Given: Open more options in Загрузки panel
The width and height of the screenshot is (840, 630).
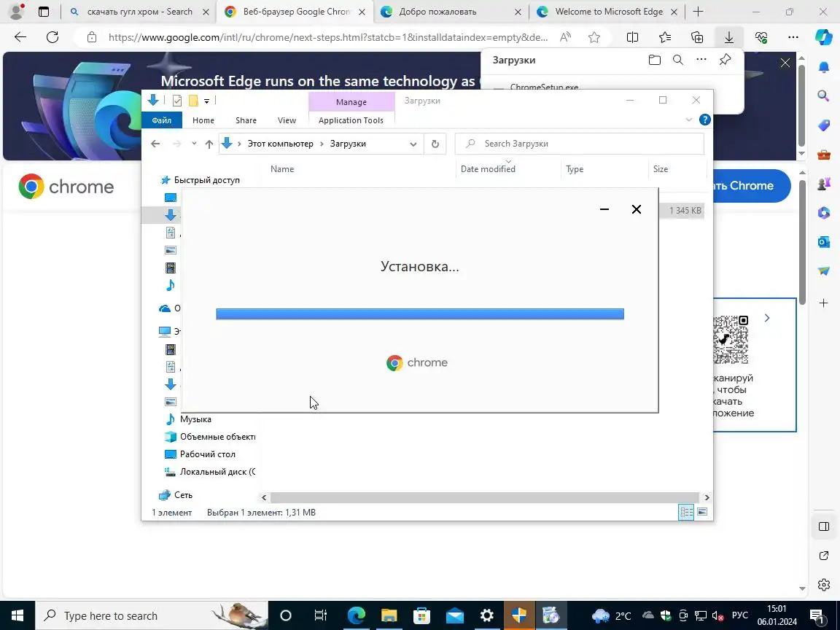Looking at the screenshot, I should click(x=701, y=60).
